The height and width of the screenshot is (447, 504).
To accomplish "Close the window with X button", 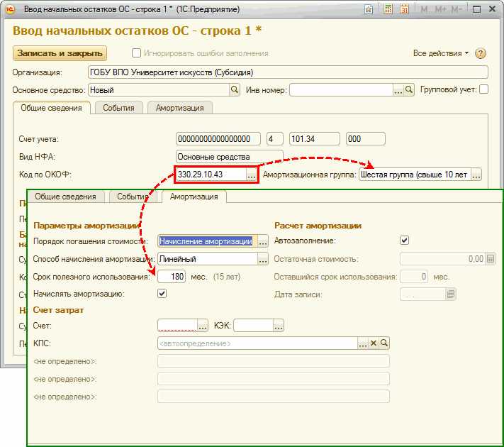I will click(x=493, y=9).
